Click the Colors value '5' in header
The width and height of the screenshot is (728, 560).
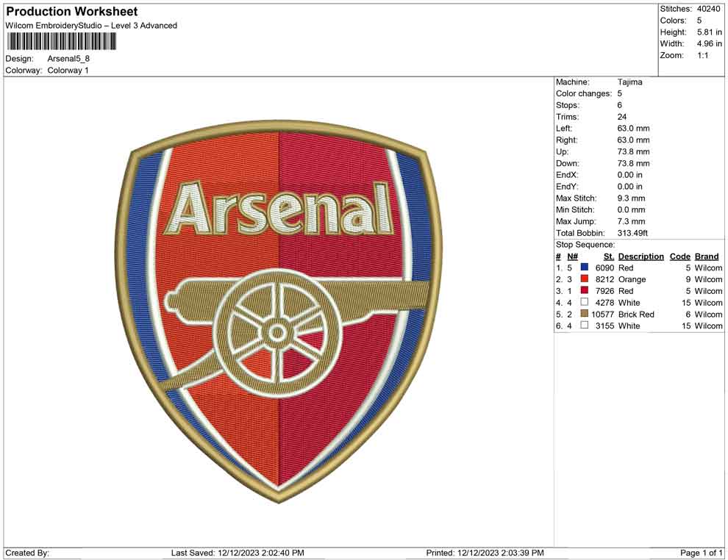[x=699, y=21]
